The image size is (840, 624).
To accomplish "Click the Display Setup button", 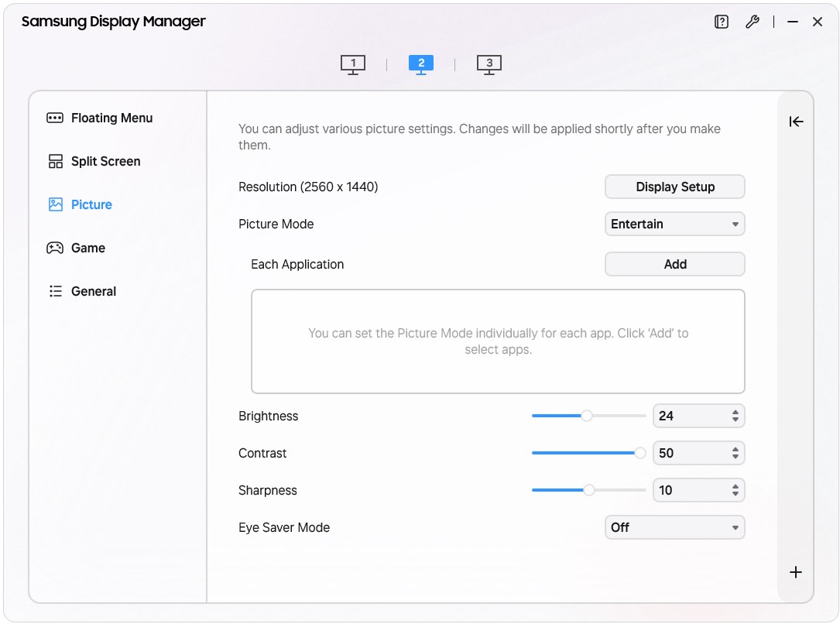I will point(674,187).
